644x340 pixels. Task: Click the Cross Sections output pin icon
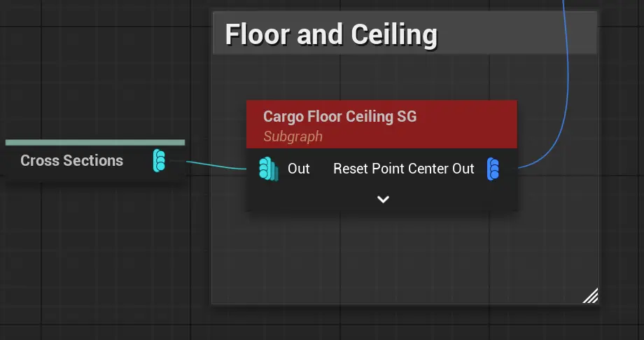160,160
